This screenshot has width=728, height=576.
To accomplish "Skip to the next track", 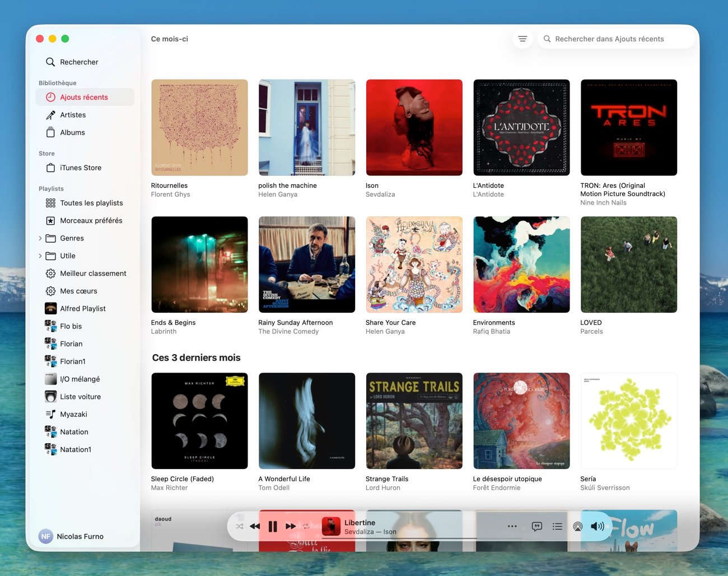I will pyautogui.click(x=291, y=527).
